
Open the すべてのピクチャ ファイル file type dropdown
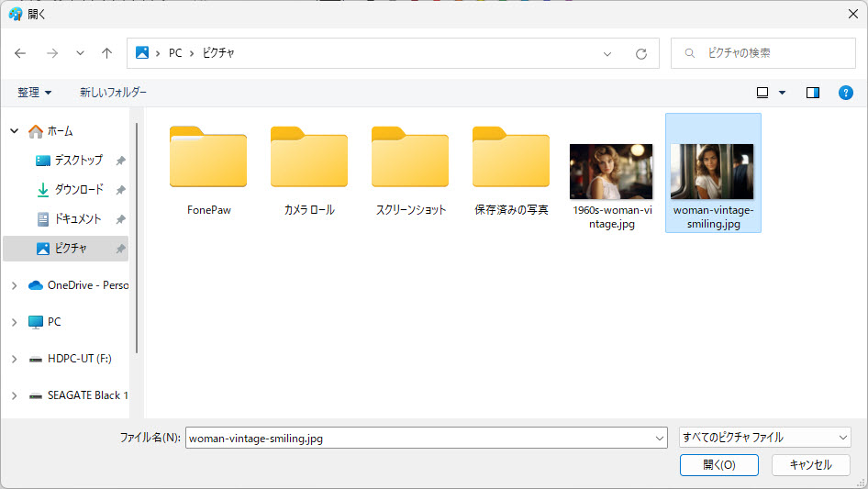pyautogui.click(x=764, y=438)
